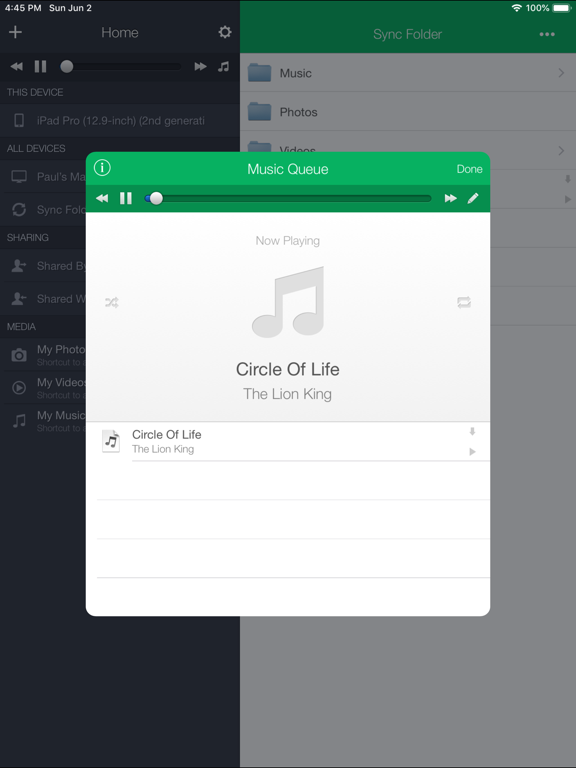Select iPad Pro (12.9-inch) device

[120, 120]
